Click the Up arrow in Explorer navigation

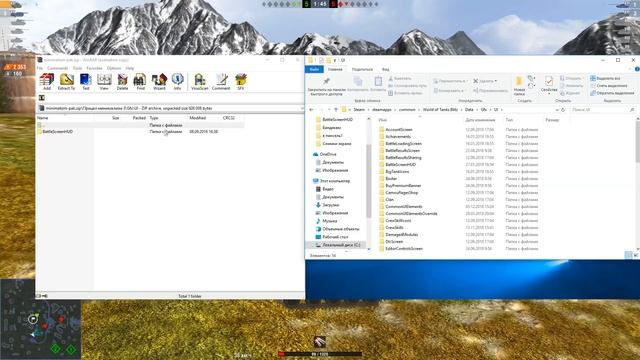coord(336,109)
